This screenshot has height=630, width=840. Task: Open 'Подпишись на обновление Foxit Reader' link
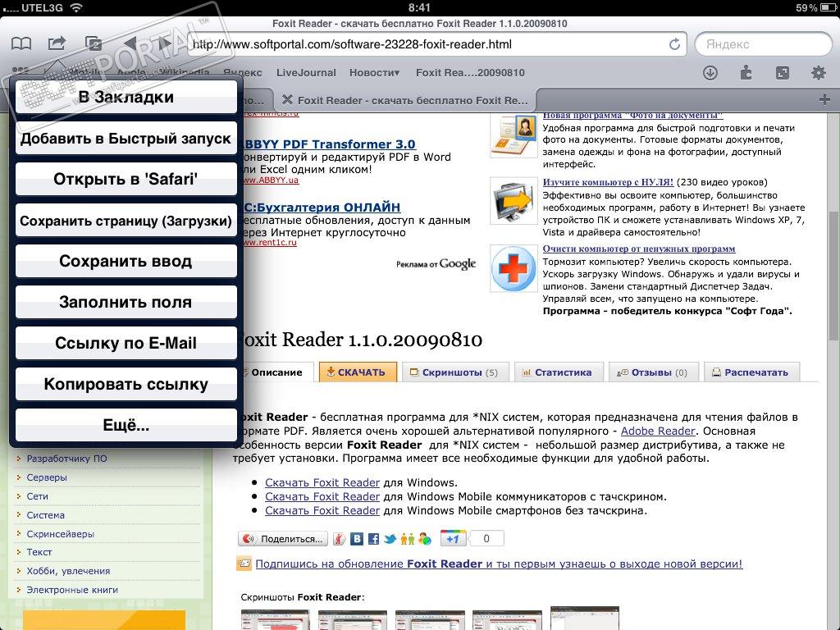click(x=499, y=564)
